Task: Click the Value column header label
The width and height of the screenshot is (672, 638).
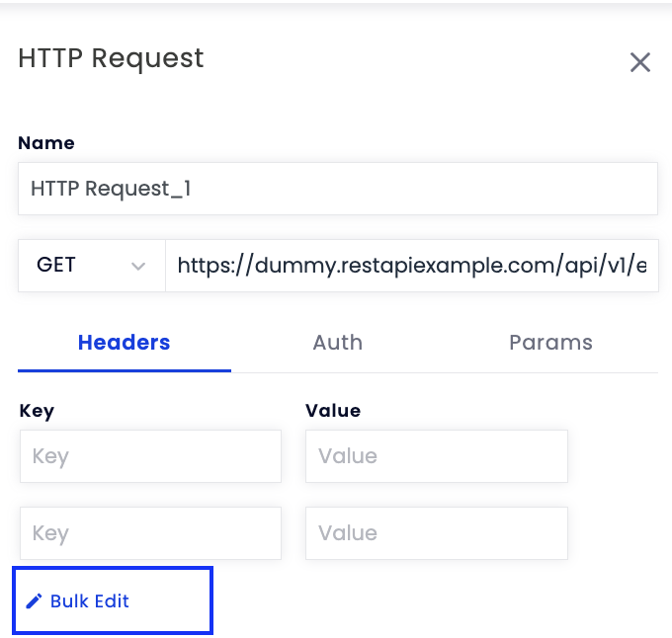Action: click(333, 410)
